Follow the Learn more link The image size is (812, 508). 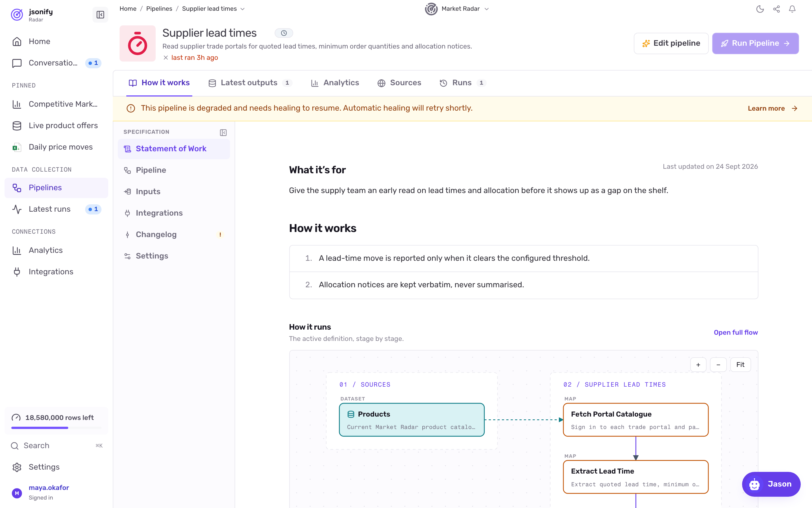coord(773,109)
